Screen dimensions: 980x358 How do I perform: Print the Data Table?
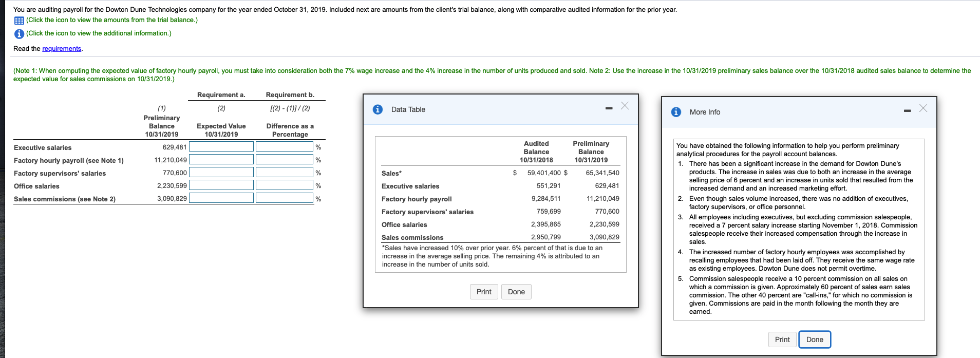point(484,292)
